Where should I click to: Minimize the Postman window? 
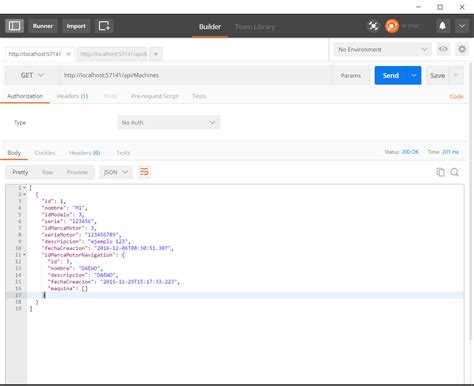pyautogui.click(x=418, y=7)
